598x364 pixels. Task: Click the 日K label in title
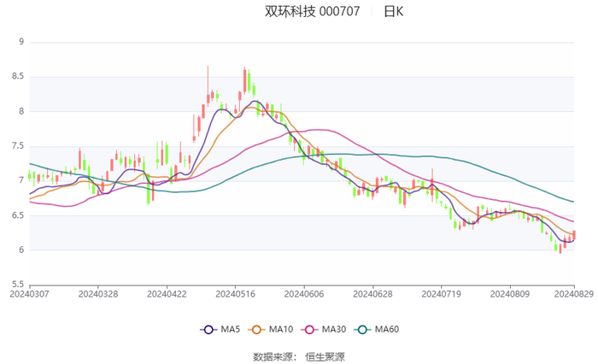(x=393, y=11)
